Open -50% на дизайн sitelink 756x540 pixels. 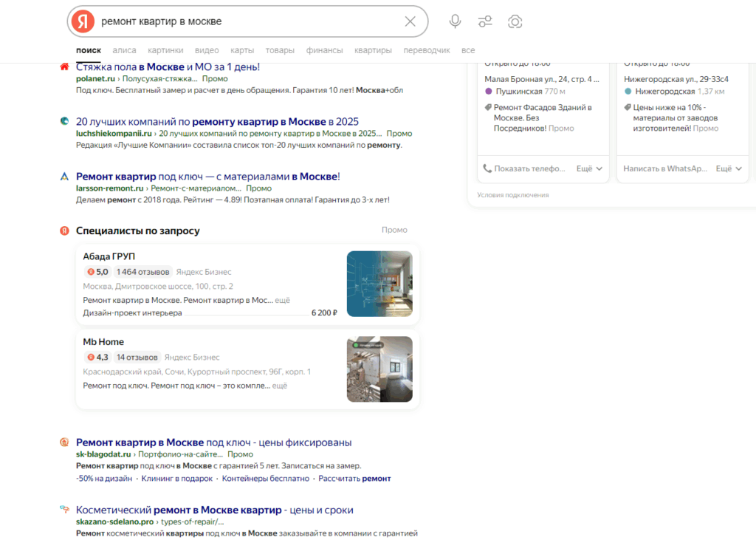coord(104,479)
